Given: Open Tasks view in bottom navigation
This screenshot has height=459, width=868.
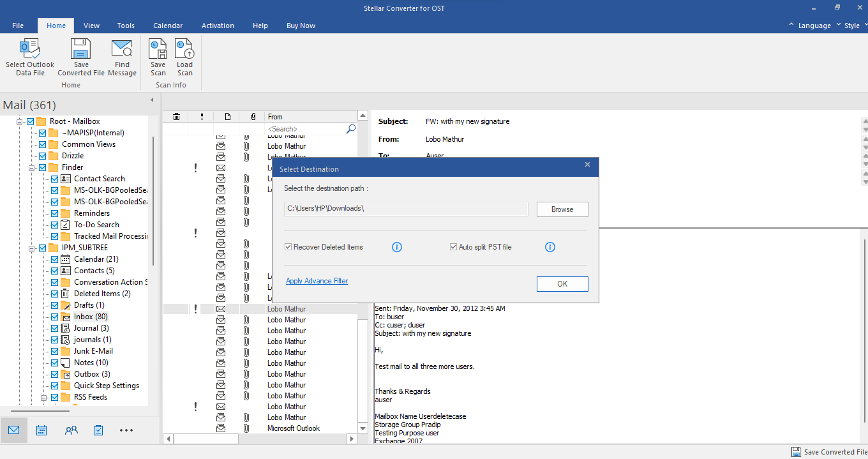Looking at the screenshot, I should click(x=98, y=430).
